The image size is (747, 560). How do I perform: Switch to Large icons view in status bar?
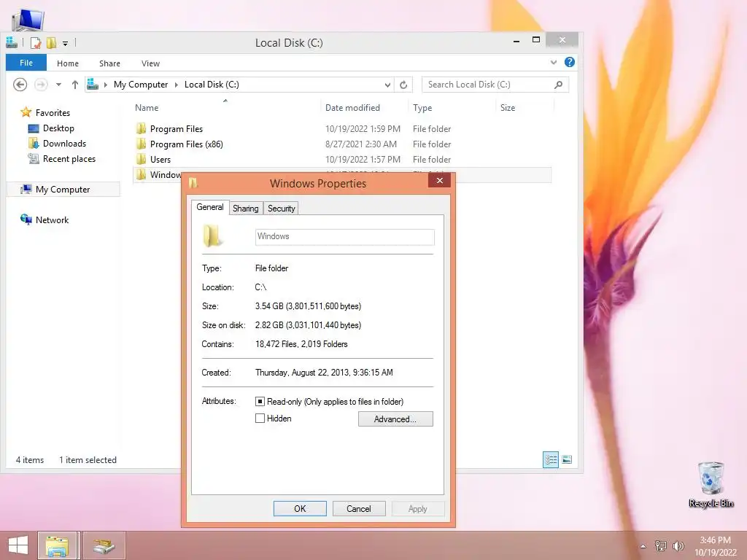567,460
